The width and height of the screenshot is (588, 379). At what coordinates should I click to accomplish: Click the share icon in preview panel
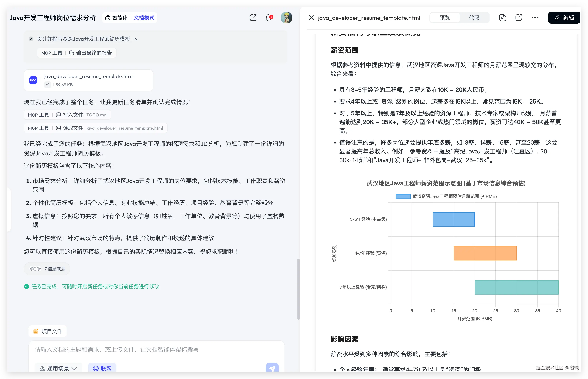coord(519,18)
